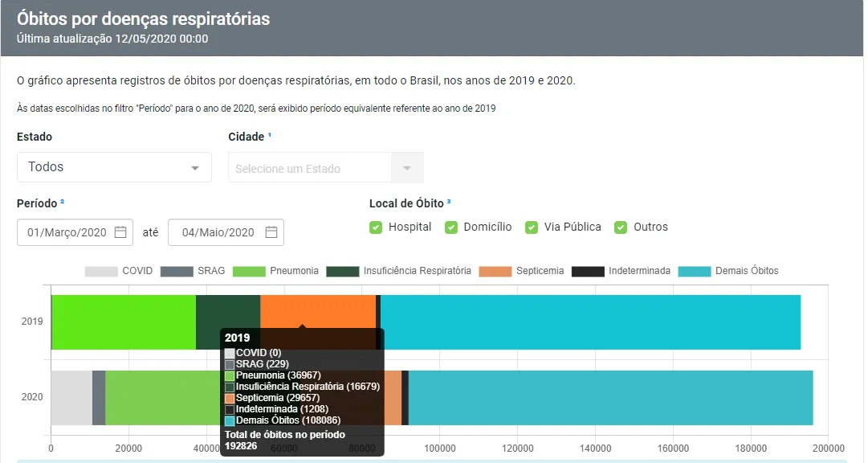The width and height of the screenshot is (868, 463).
Task: Click the 04/Maio/2020 end date field
Action: tap(226, 232)
